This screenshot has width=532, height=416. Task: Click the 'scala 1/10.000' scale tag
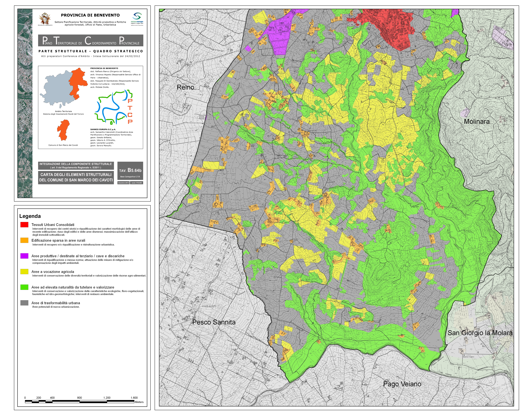[x=137, y=183]
